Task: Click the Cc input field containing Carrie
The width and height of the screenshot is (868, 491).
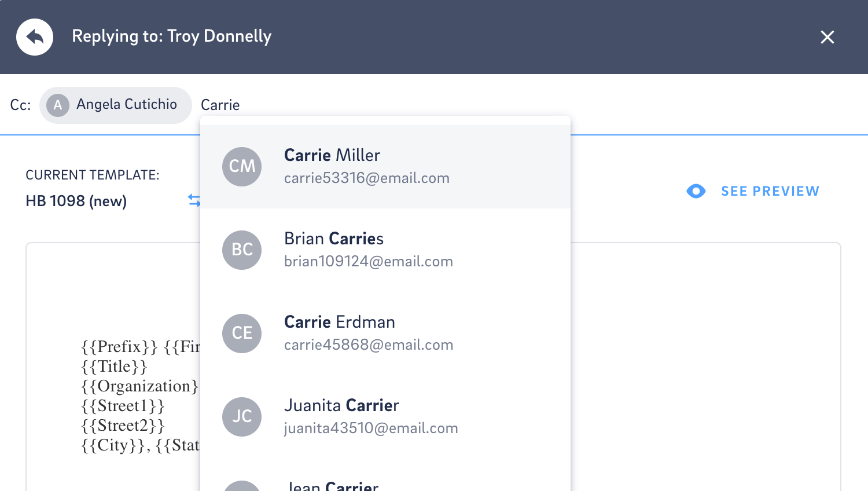Action: [x=220, y=105]
